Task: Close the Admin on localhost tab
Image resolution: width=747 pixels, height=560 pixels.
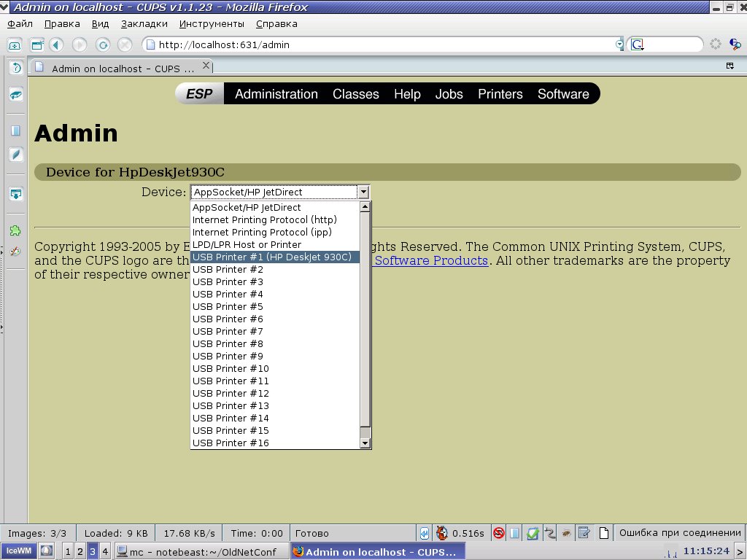Action: [206, 66]
